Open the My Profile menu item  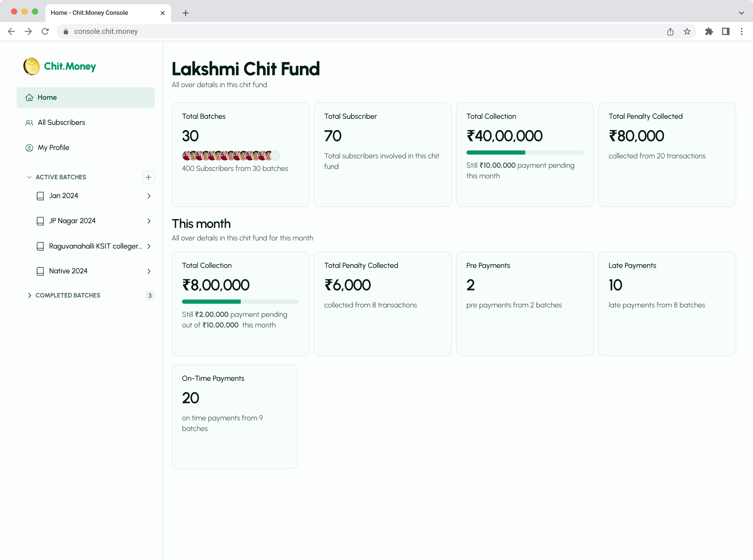pos(53,148)
